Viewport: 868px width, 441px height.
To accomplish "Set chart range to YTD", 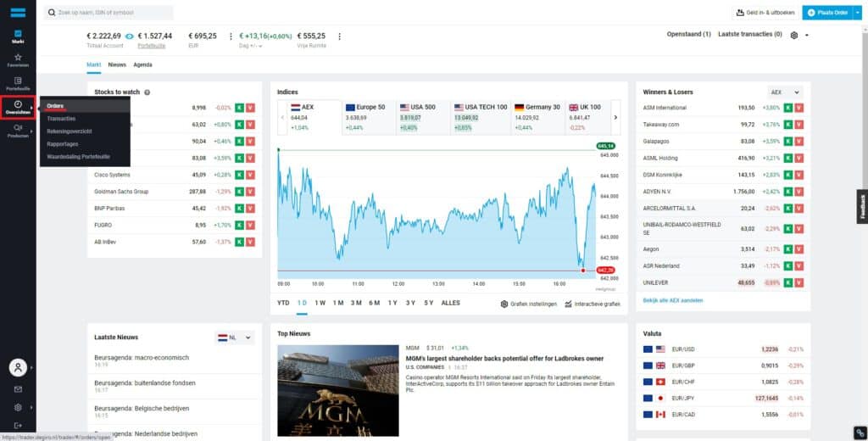I will pyautogui.click(x=283, y=303).
